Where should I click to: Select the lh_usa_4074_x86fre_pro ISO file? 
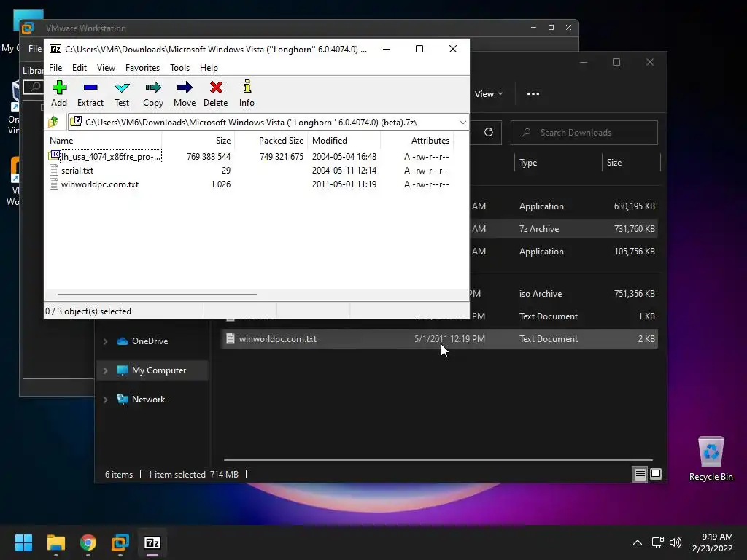click(x=105, y=156)
